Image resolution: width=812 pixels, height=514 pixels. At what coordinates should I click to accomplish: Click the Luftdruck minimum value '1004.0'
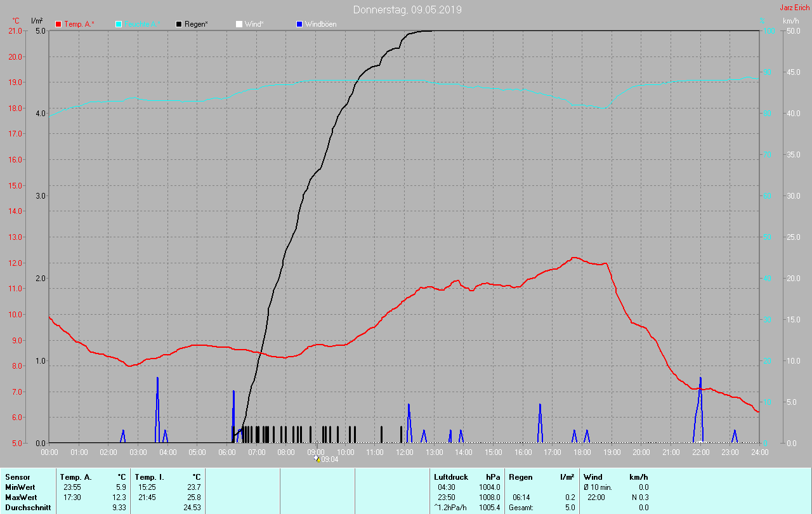490,487
